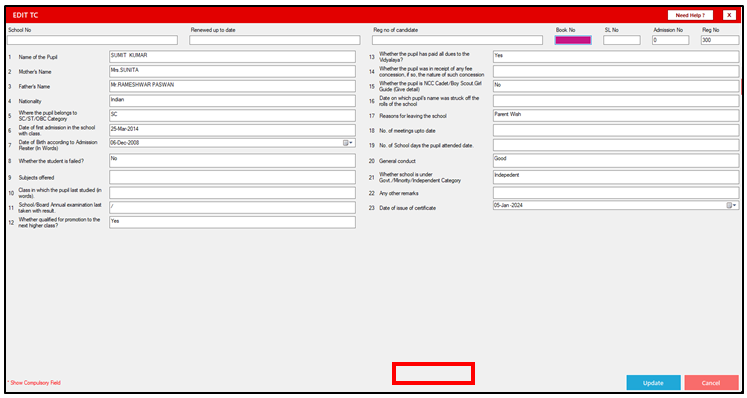Edit Date of first admission field
Screen dimensions: 747x398
[232, 131]
